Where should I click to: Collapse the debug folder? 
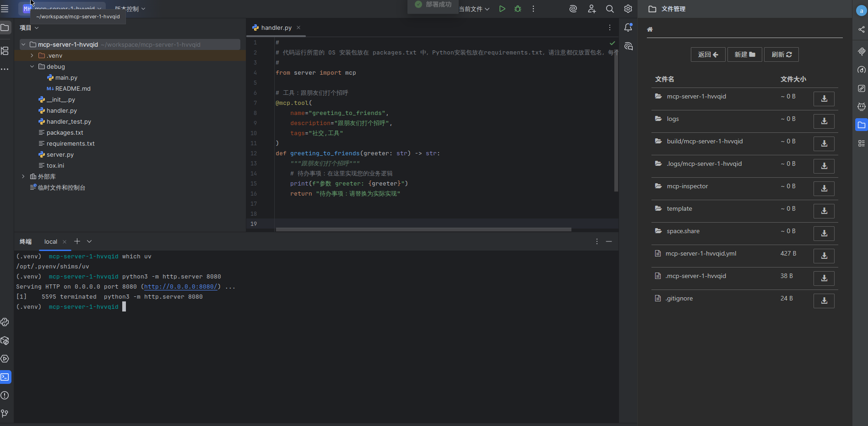tap(32, 66)
